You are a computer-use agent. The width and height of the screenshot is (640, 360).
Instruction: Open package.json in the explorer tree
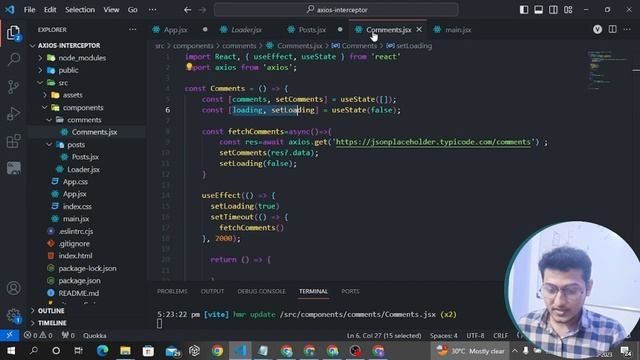point(79,281)
